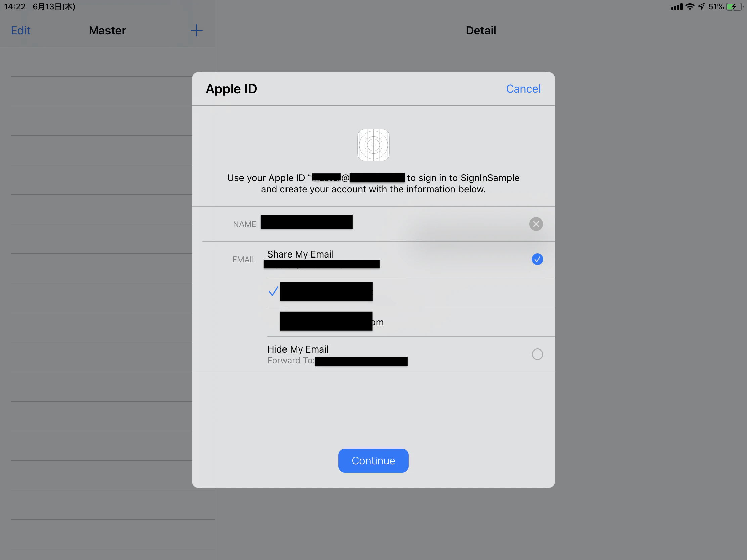Tap Cancel in the Apple ID dialog
This screenshot has height=560, width=747.
point(523,89)
